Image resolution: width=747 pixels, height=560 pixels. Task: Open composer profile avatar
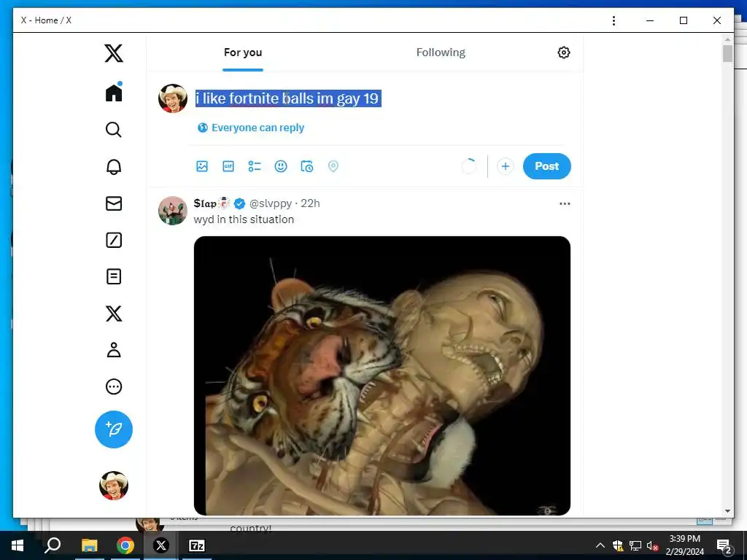172,98
